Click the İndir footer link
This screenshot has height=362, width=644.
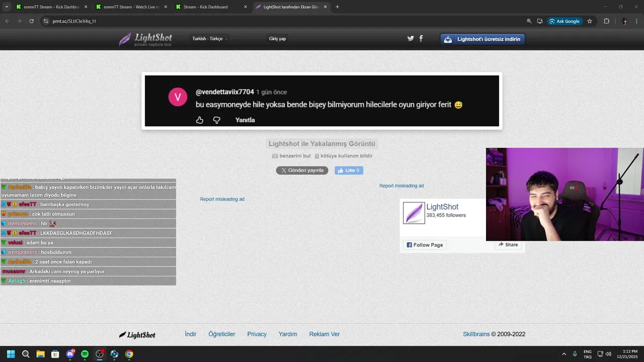coord(191,334)
